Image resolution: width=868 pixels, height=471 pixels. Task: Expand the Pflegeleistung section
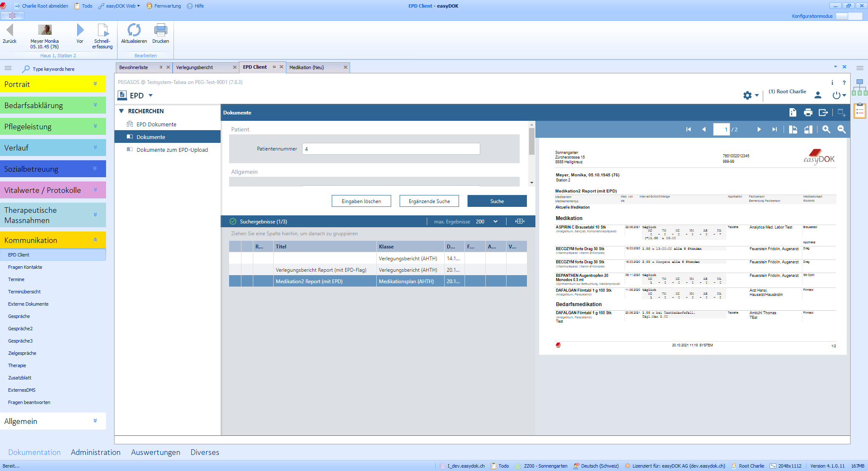[95, 126]
